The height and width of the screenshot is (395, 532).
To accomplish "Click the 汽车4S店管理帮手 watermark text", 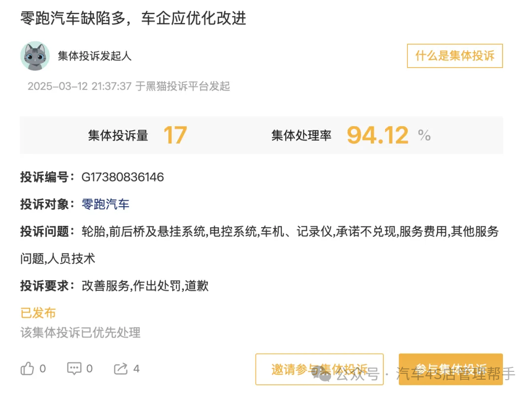I will tap(456, 374).
